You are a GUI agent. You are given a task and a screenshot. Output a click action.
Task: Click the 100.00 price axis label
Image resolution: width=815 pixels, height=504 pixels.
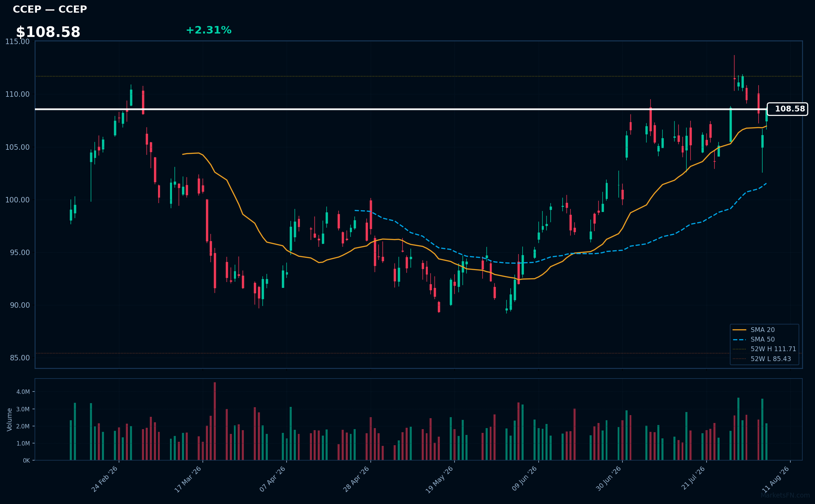tap(17, 200)
